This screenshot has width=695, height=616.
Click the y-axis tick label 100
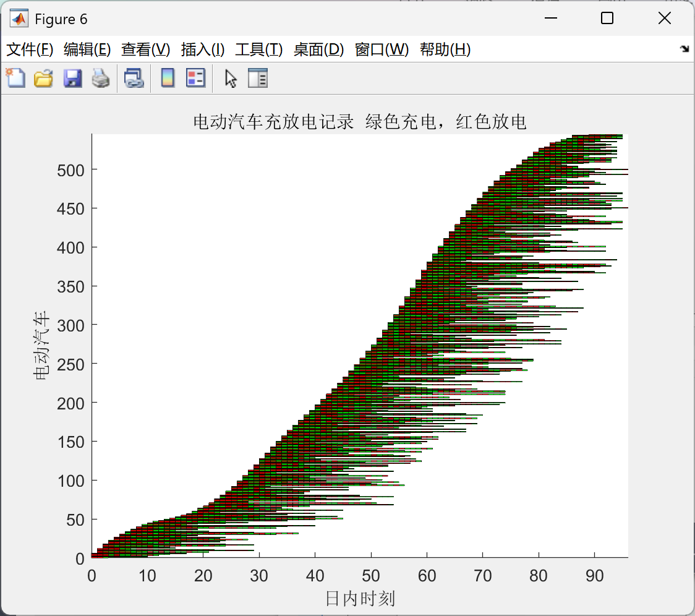[x=70, y=481]
